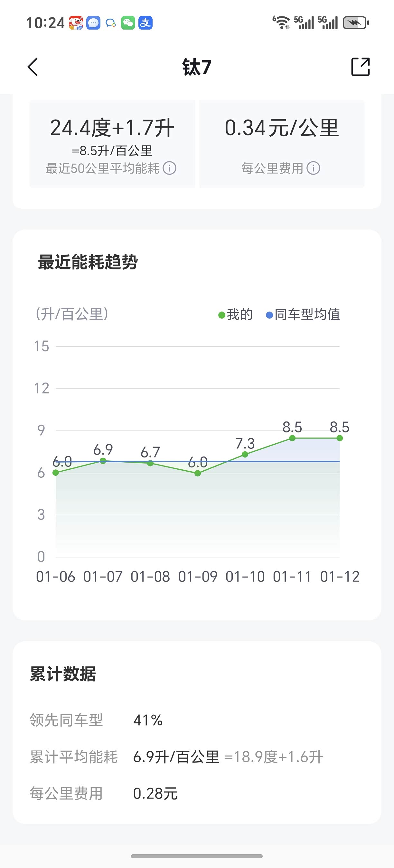Tap the back arrow icon
The image size is (394, 868).
pyautogui.click(x=33, y=67)
